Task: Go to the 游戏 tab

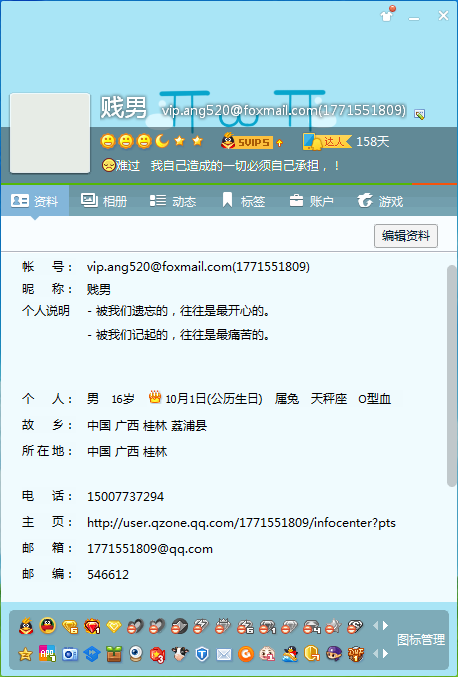Action: click(380, 201)
